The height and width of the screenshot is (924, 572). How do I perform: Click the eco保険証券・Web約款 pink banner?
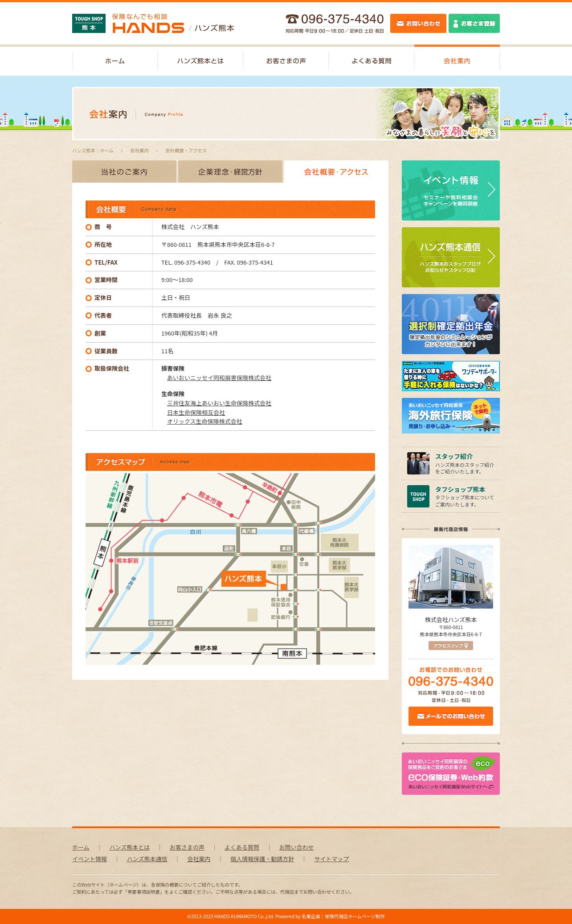tap(451, 773)
